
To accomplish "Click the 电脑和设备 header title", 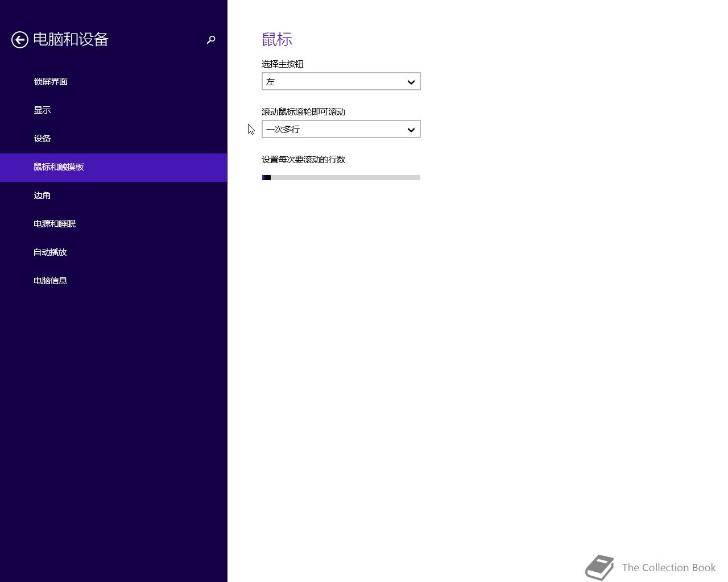I will click(x=71, y=39).
